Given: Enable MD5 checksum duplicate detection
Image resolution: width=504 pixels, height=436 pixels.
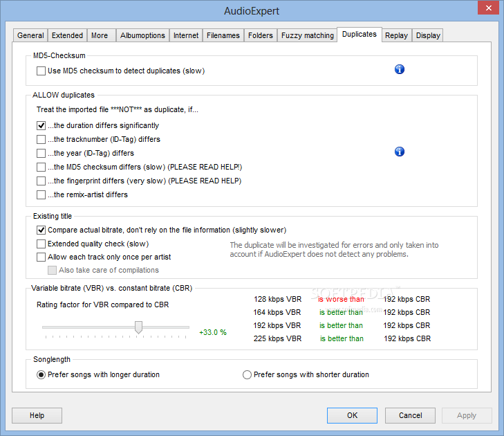Looking at the screenshot, I should point(41,71).
